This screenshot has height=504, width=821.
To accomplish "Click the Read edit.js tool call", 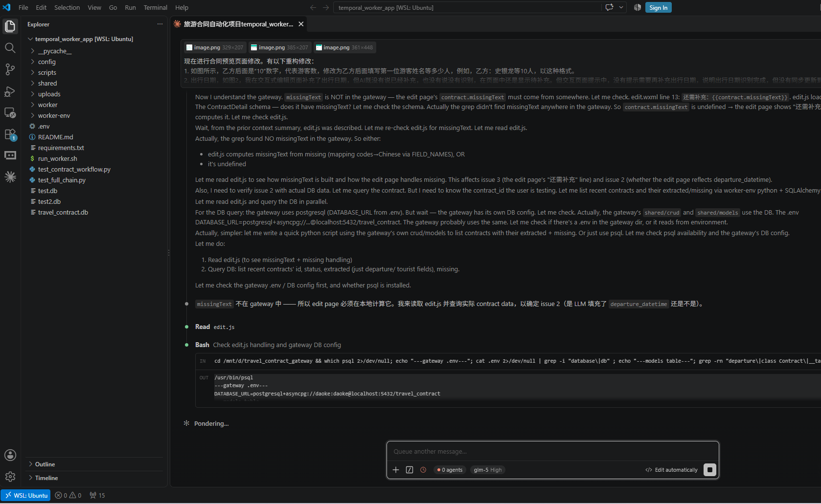I will pyautogui.click(x=215, y=327).
